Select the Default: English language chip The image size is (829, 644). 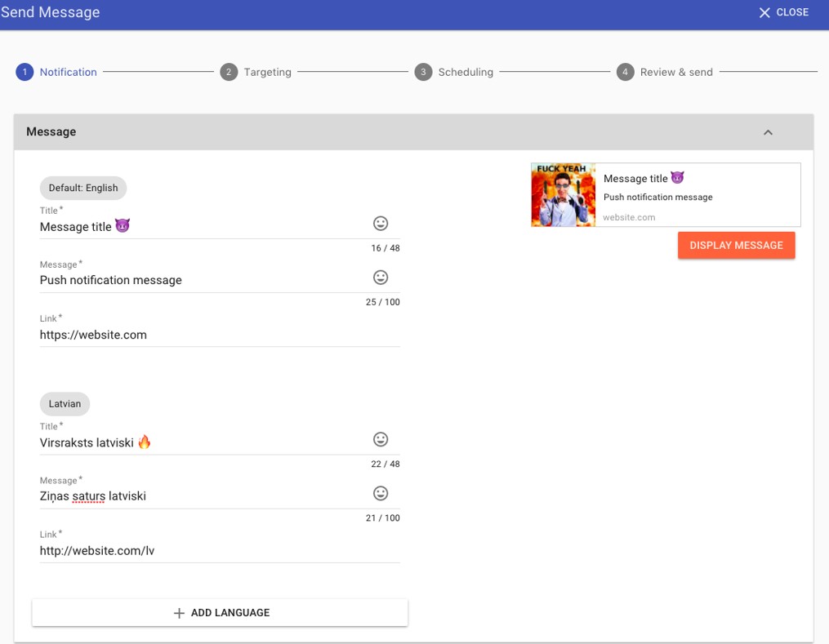(x=83, y=188)
